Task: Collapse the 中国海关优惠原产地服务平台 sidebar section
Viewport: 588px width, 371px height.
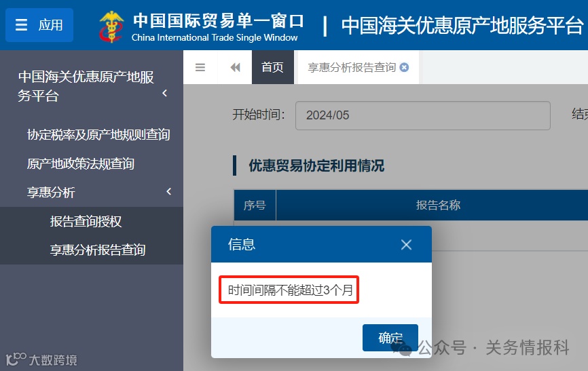Action: coord(164,93)
